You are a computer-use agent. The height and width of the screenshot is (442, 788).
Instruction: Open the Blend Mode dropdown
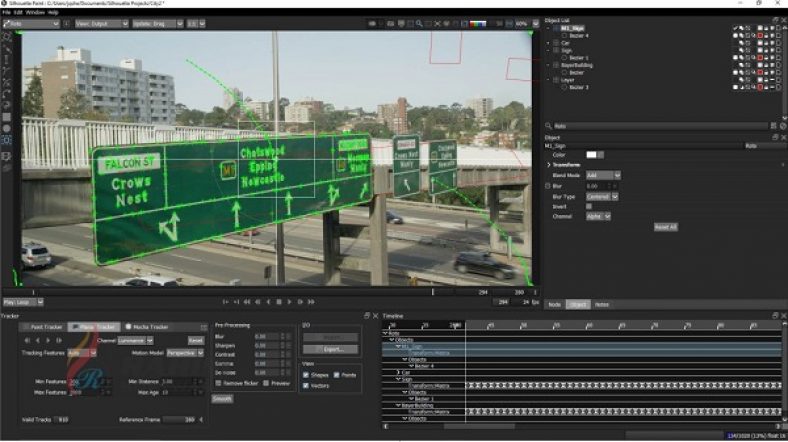[602, 175]
